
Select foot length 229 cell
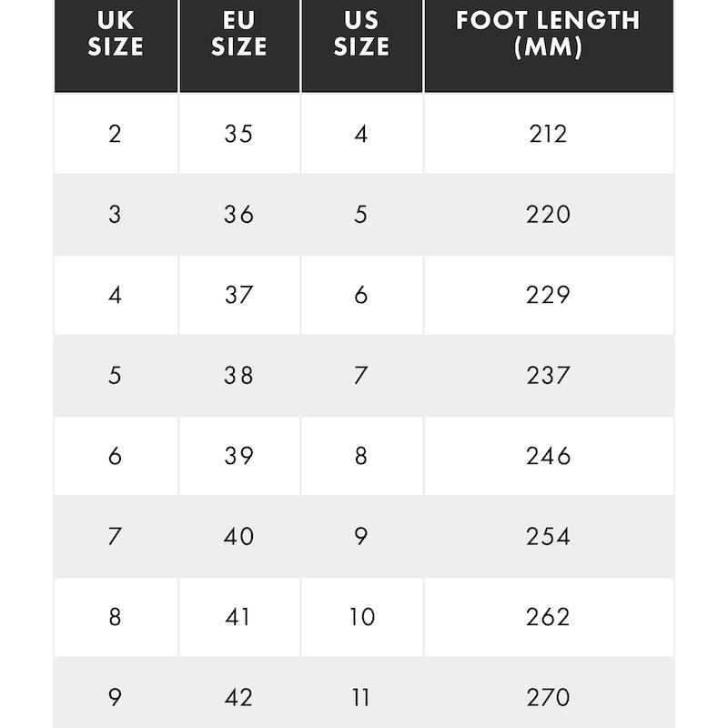tap(549, 295)
